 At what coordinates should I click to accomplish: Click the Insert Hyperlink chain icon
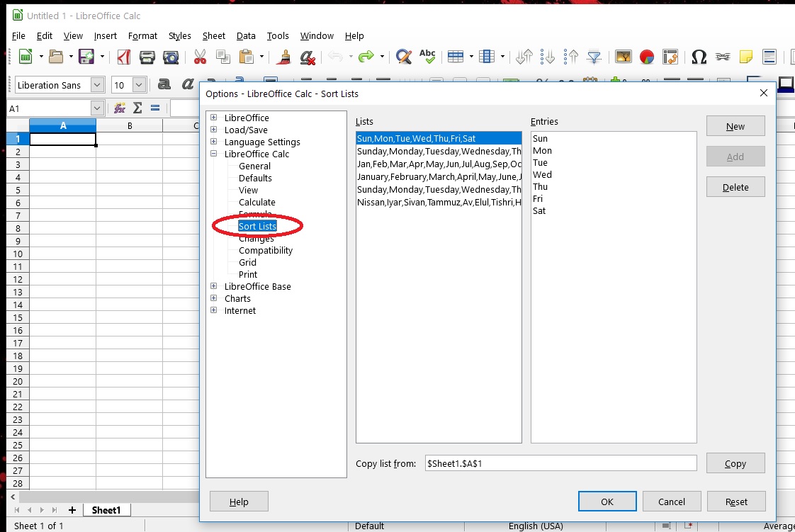723,57
